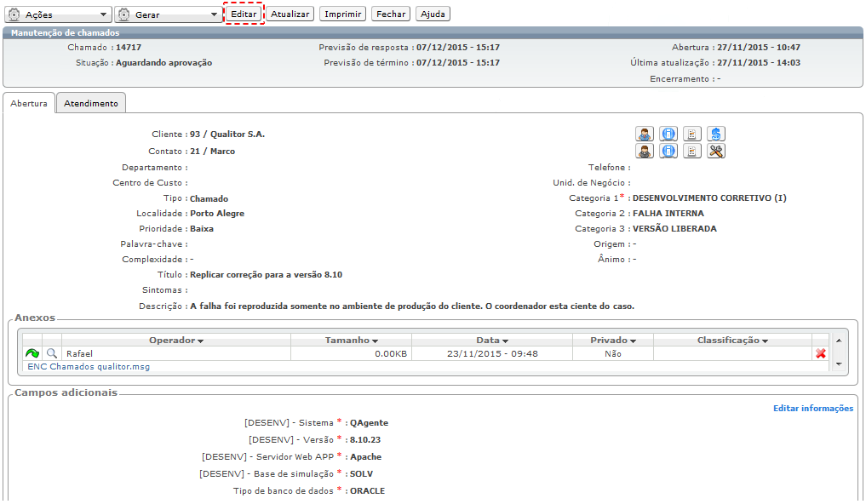
Task: Click the Versão value 8.10.23
Action: tap(365, 440)
